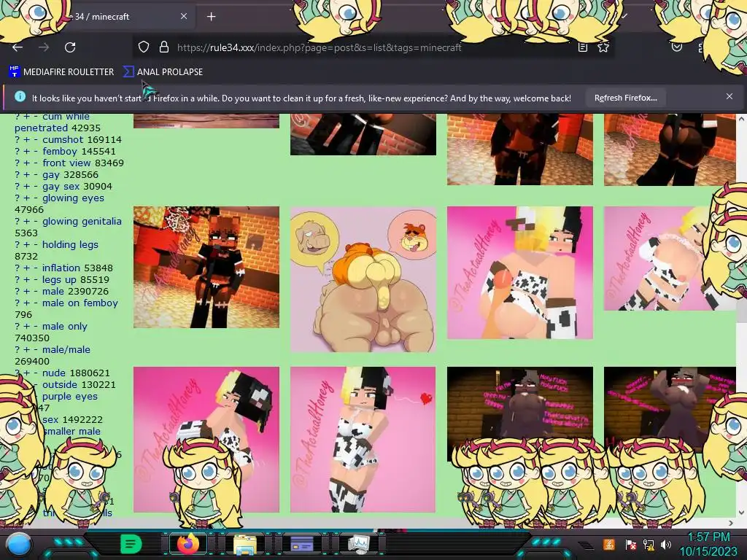This screenshot has height=560, width=747.
Task: Open File Explorer from the taskbar
Action: point(245,544)
